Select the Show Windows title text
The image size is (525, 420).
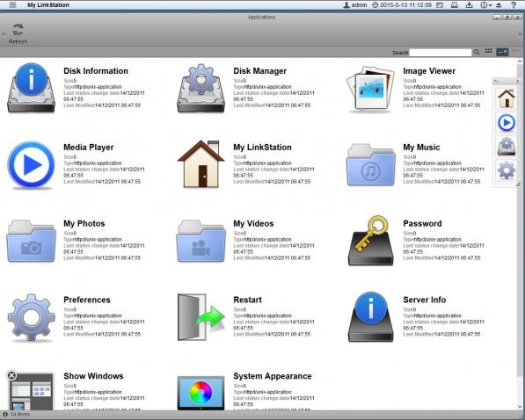point(93,376)
